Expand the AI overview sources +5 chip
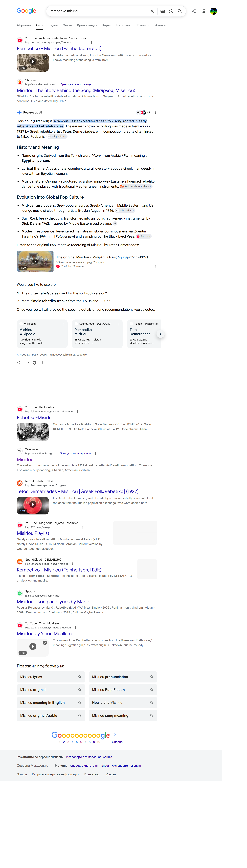Screen dimensions: 247x868 143,113
